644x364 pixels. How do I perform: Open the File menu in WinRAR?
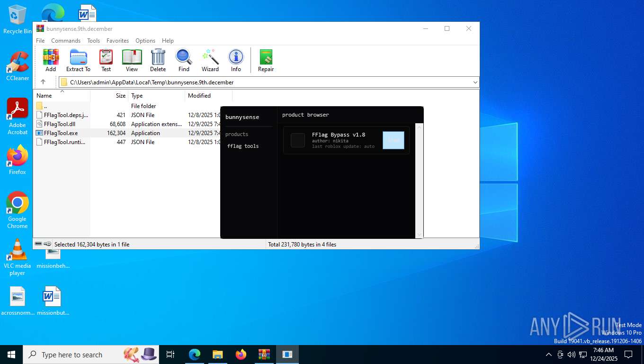coord(40,41)
